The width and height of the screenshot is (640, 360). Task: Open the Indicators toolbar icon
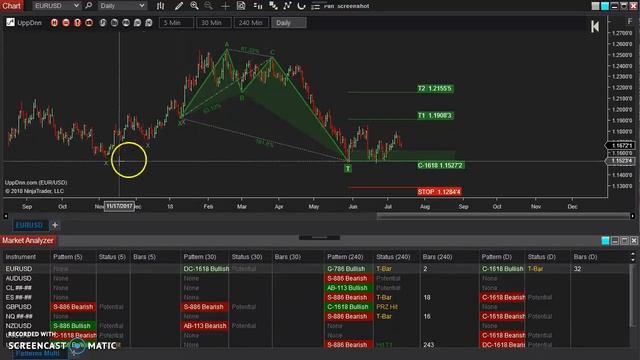pyautogui.click(x=287, y=6)
